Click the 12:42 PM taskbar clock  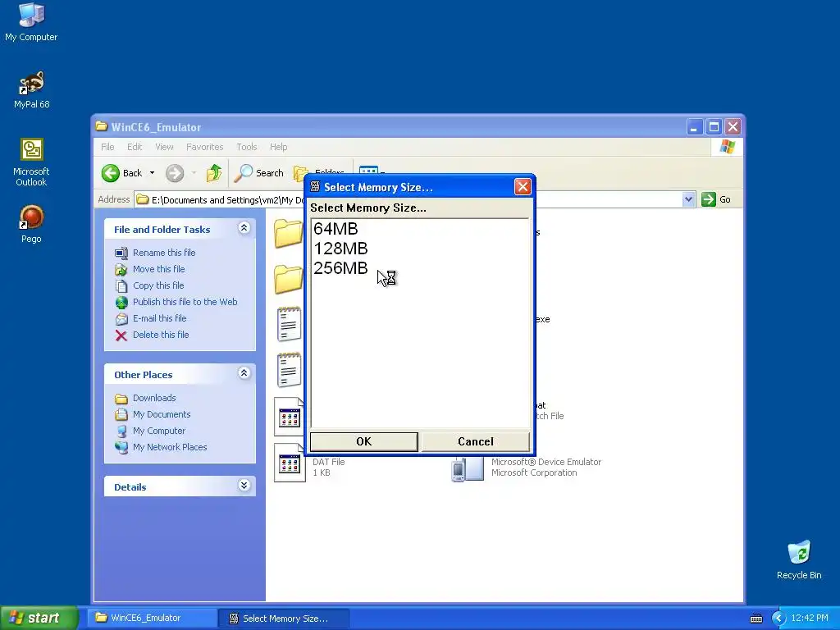point(810,619)
